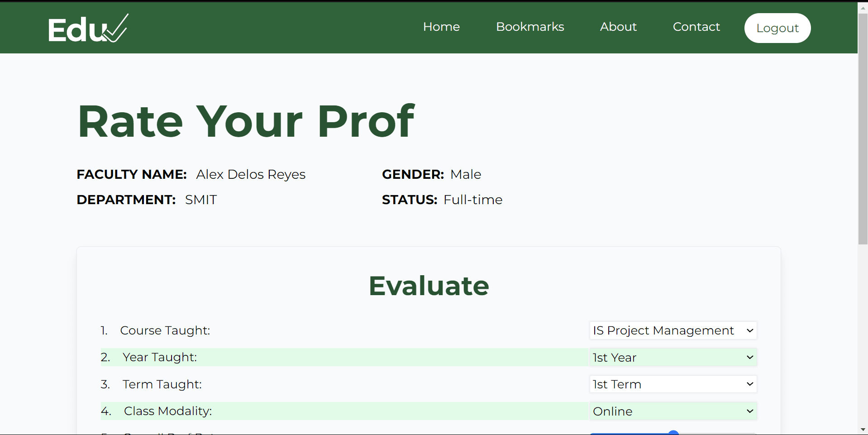Click the scrollbar down arrow
Image resolution: width=868 pixels, height=435 pixels.
pyautogui.click(x=862, y=430)
